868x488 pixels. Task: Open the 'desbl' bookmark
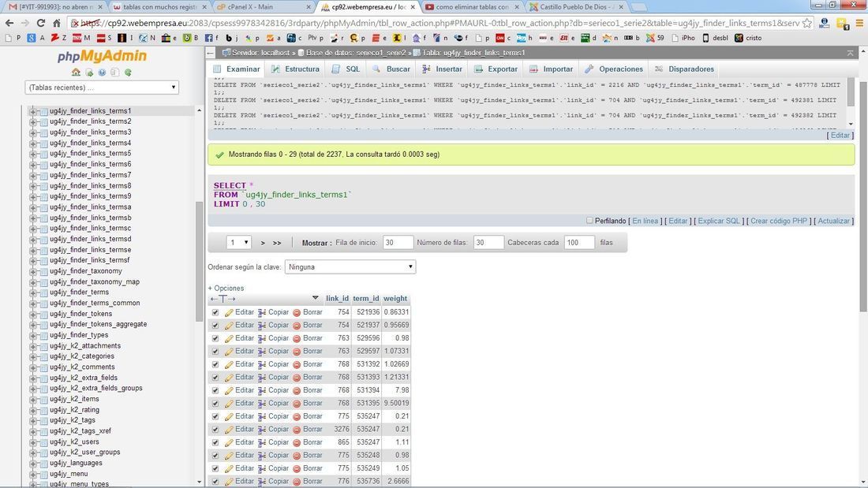[x=715, y=38]
